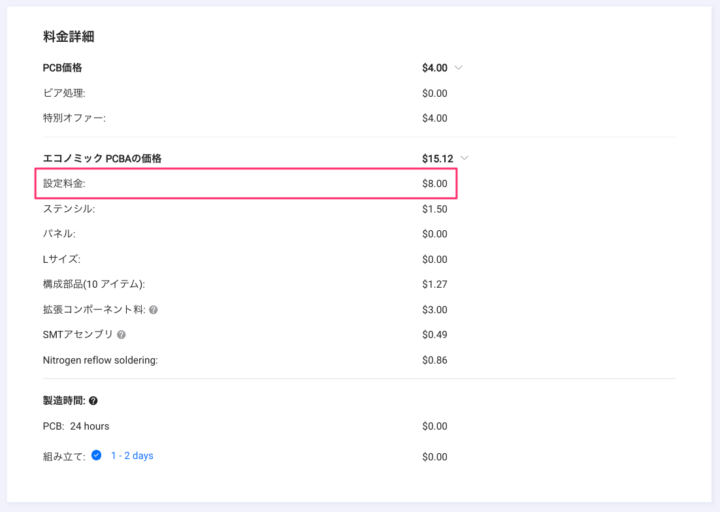This screenshot has height=512, width=720.
Task: Click the 料金詳細 heading
Action: pos(69,37)
